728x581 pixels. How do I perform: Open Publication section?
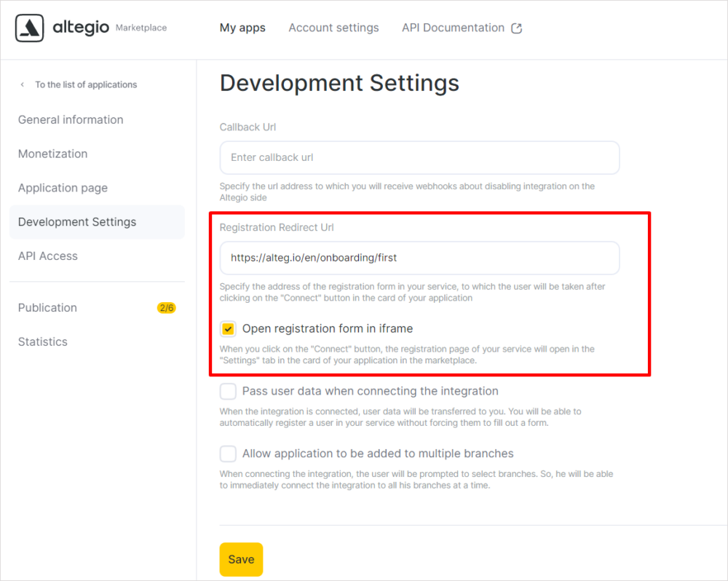pyautogui.click(x=47, y=308)
